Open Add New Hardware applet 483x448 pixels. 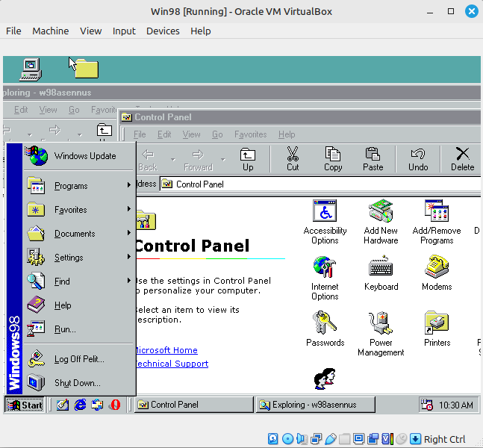381,222
